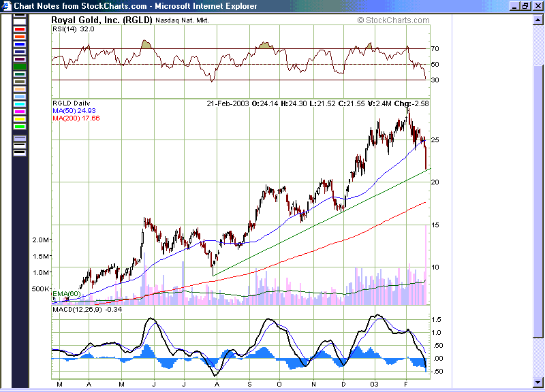
Task: Click the RSI(14) 32.0 label
Action: click(x=74, y=29)
